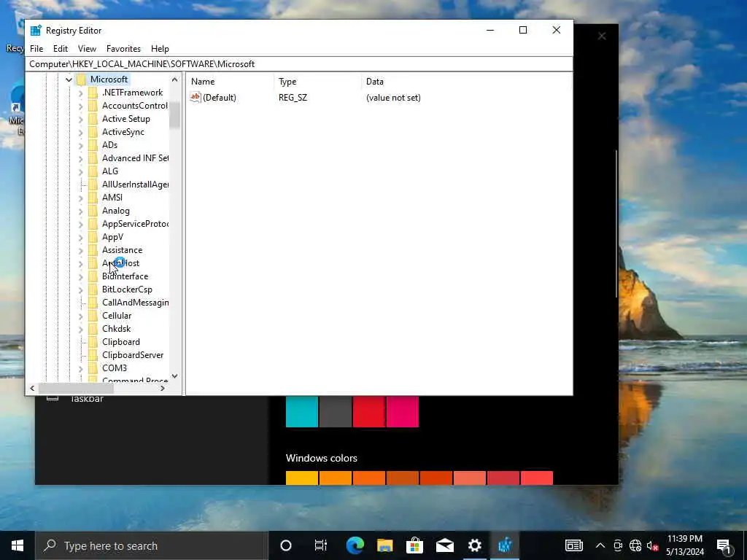
Task: Open the File menu
Action: (36, 49)
